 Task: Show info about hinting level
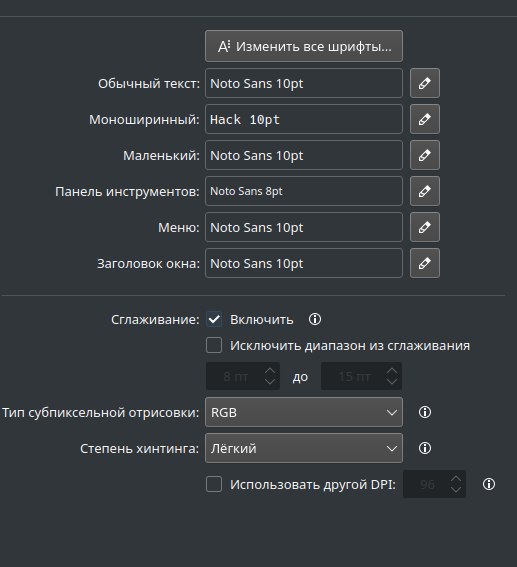tap(425, 448)
